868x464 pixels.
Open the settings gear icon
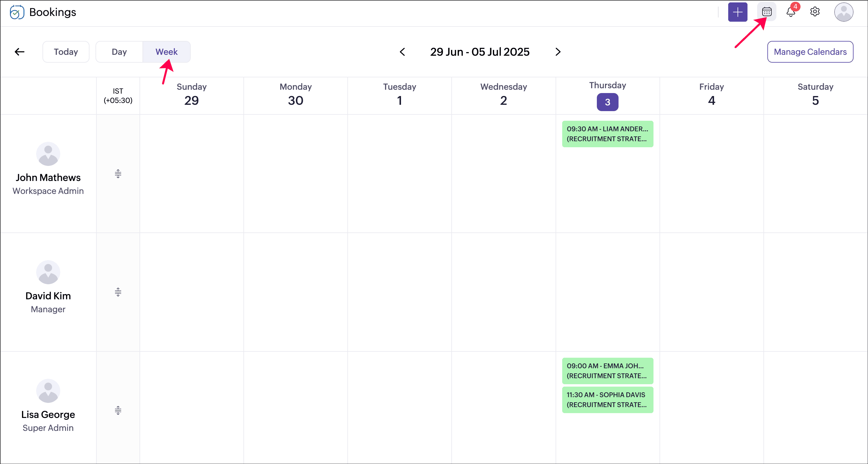point(815,12)
